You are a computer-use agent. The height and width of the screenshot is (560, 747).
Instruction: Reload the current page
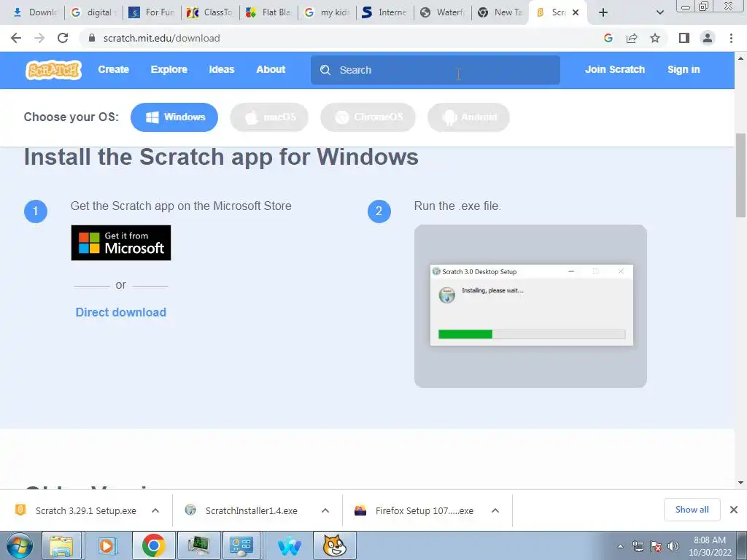pos(63,38)
